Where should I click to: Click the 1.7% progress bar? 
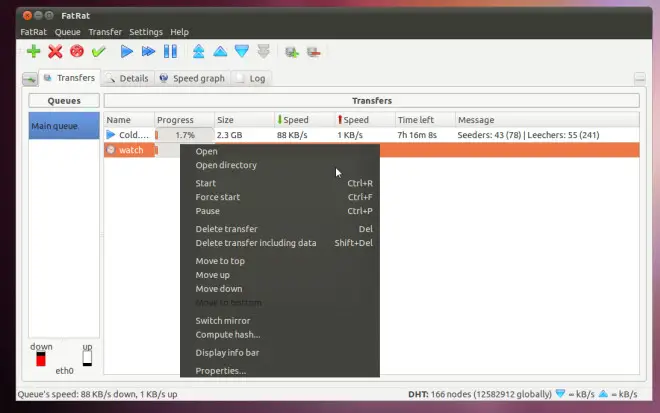(184, 135)
